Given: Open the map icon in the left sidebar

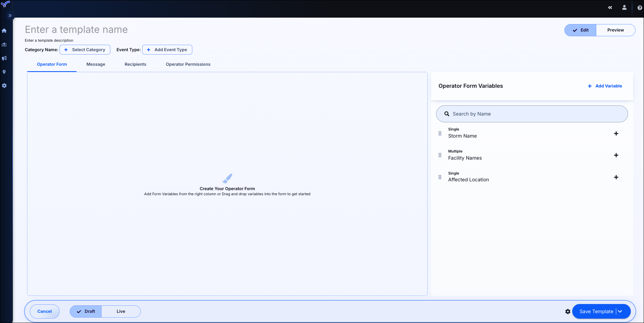Looking at the screenshot, I should (x=4, y=44).
